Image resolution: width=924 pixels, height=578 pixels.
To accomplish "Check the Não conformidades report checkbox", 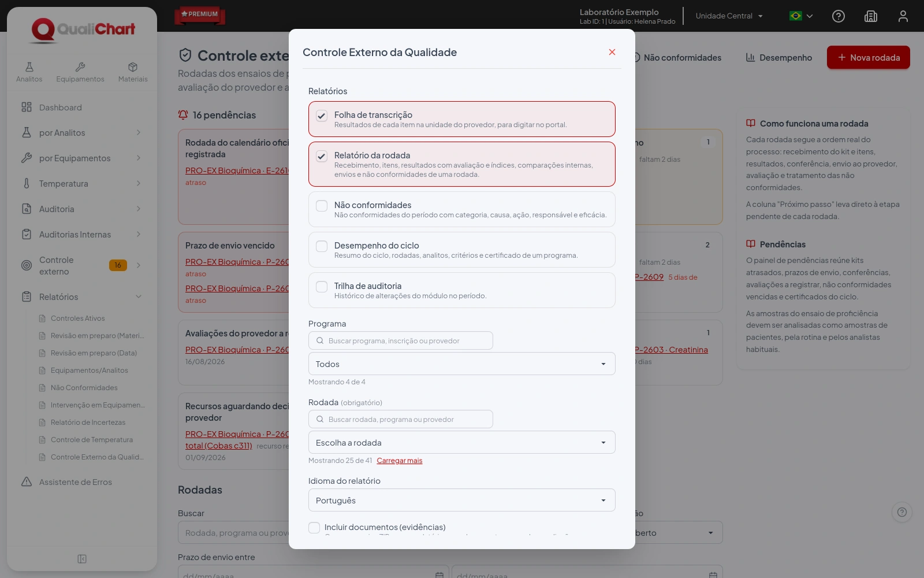I will [322, 205].
